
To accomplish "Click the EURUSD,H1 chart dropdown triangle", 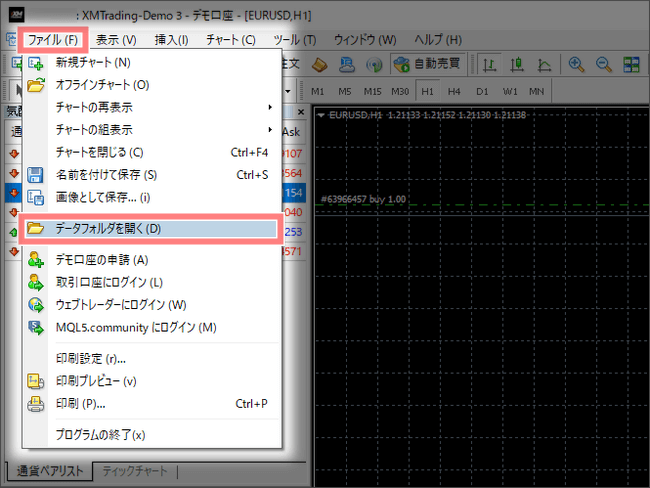I will (x=320, y=115).
